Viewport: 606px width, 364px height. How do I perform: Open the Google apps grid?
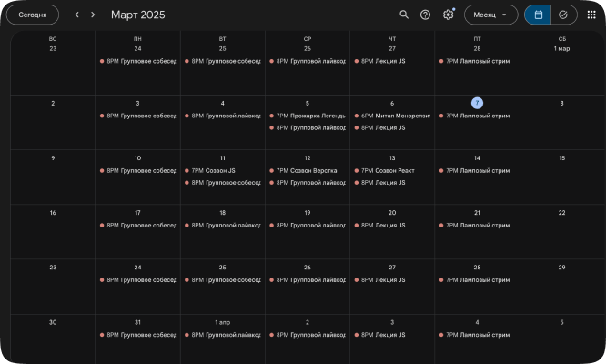591,15
